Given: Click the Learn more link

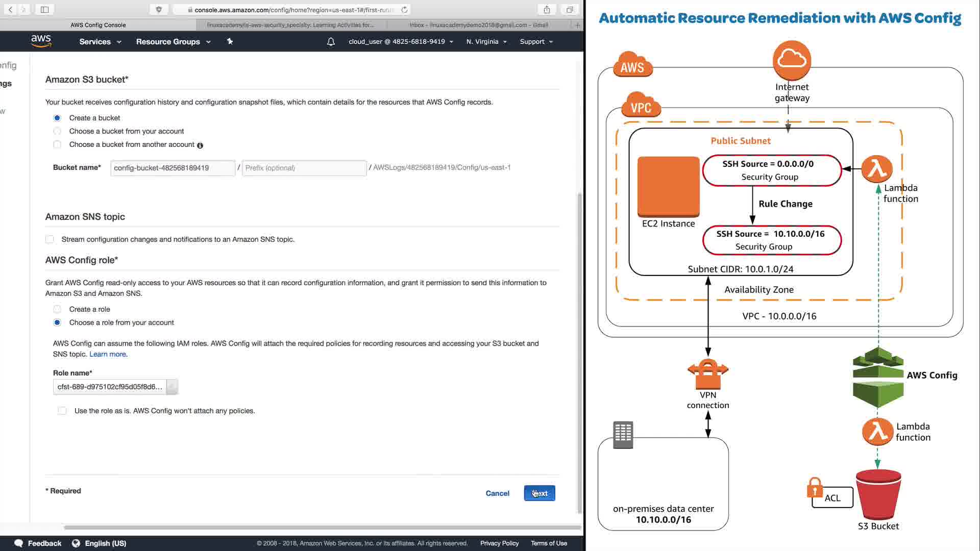Looking at the screenshot, I should [108, 354].
